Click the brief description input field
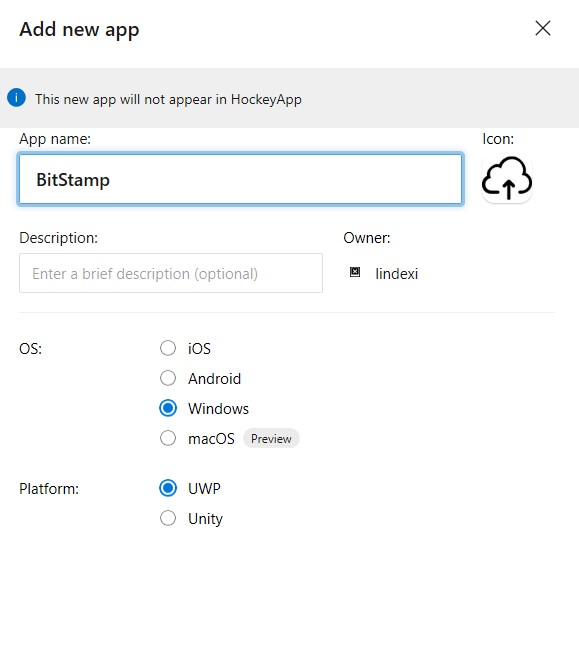 tap(171, 273)
